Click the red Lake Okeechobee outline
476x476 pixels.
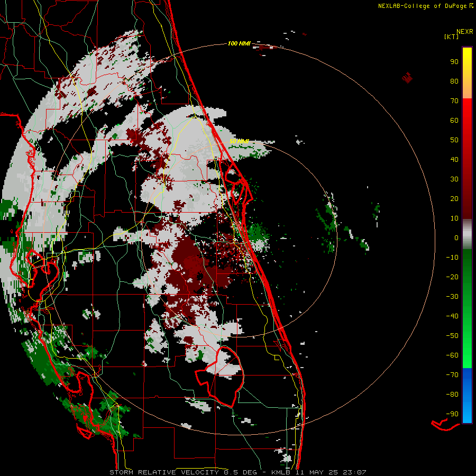coord(221,377)
